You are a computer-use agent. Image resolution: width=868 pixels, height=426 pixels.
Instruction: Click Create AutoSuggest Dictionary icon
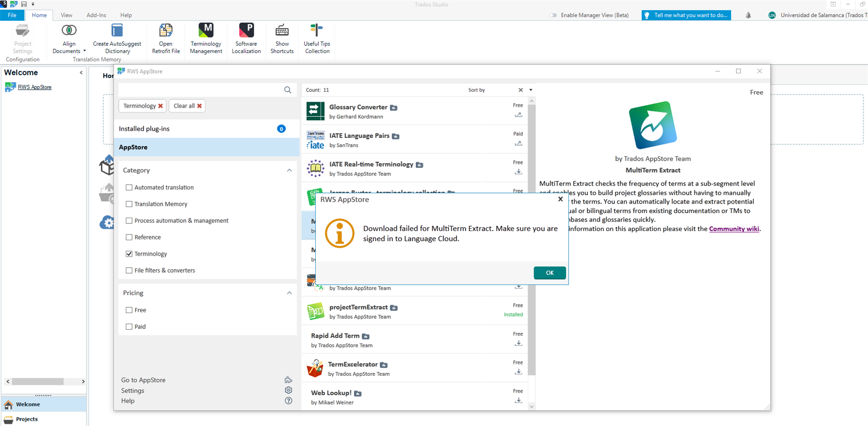[x=117, y=30]
